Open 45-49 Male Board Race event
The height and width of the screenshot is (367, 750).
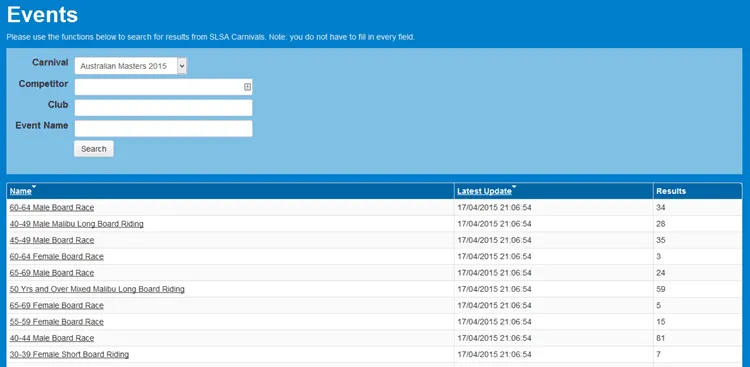(52, 240)
